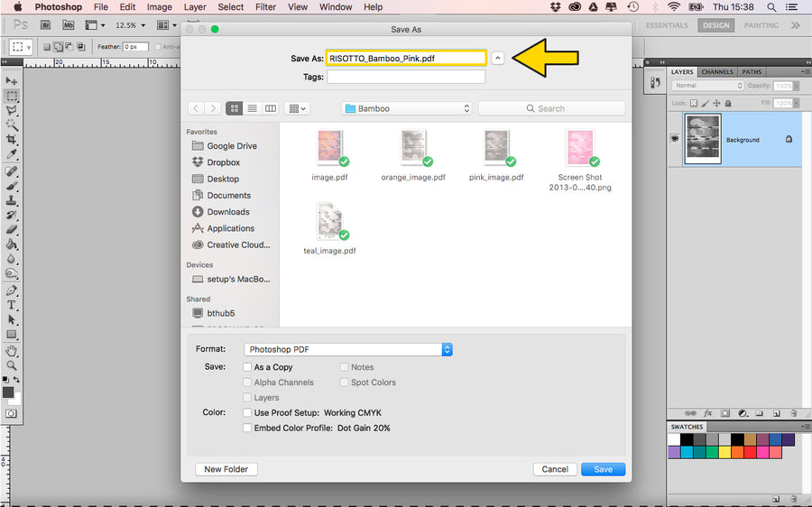Viewport: 812px width, 507px height.
Task: Check Use Proof Setup option
Action: tap(247, 413)
